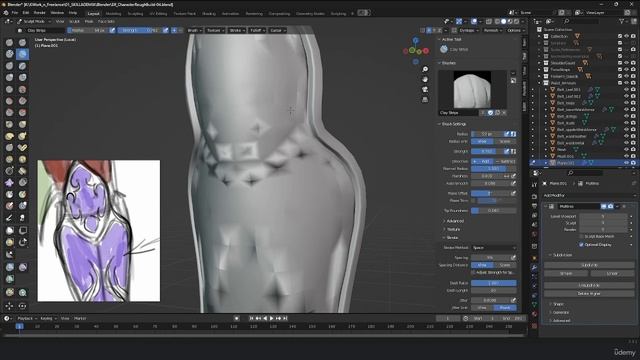Enable the Sculpt Base Mesh checkbox
Image resolution: width=640 pixels, height=360 pixels.
[581, 236]
